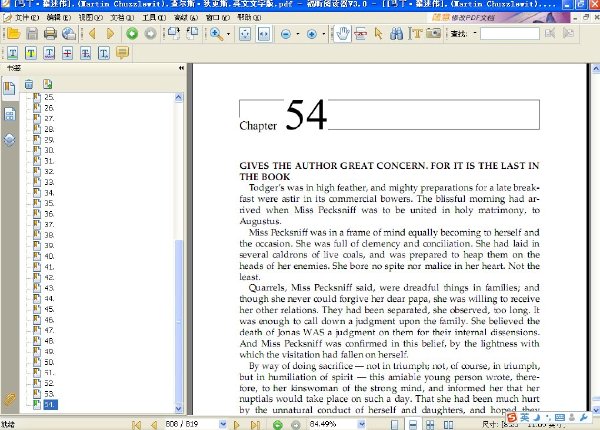This screenshot has width=600, height=430.
Task: Select the Hand tool
Action: pyautogui.click(x=342, y=34)
